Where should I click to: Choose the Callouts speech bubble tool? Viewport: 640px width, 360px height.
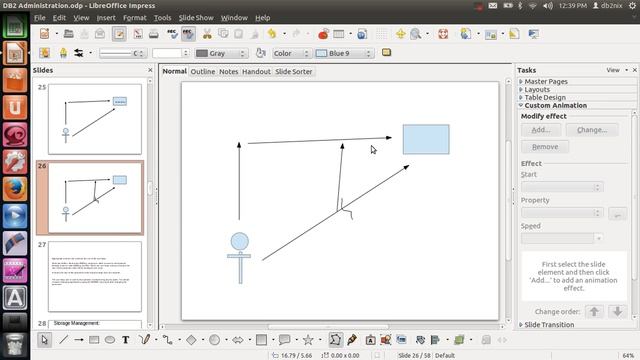[284, 340]
